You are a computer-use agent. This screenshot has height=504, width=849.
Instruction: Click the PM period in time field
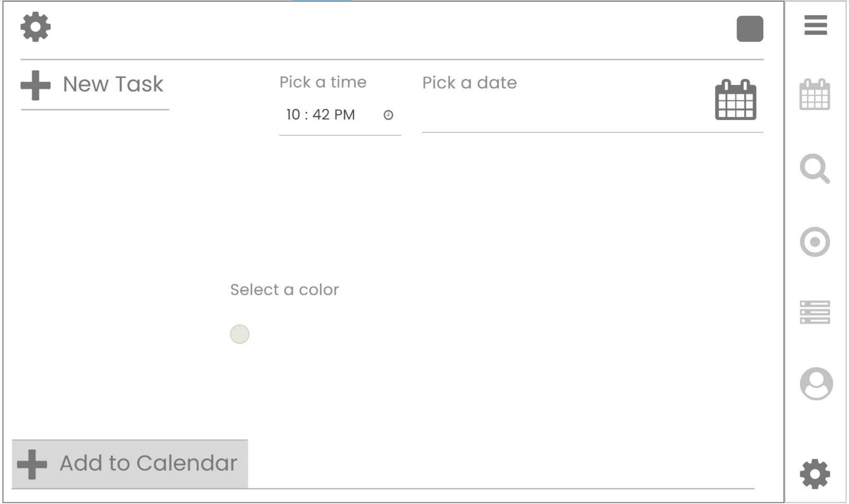click(344, 115)
